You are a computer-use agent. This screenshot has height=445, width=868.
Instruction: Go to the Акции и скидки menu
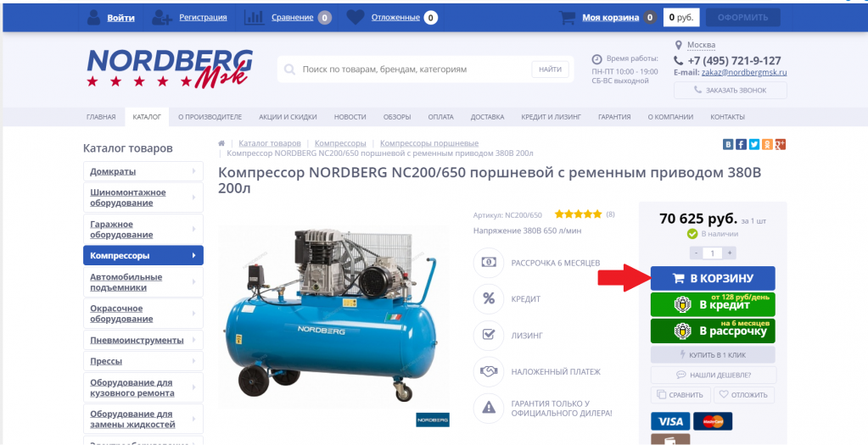point(288,117)
